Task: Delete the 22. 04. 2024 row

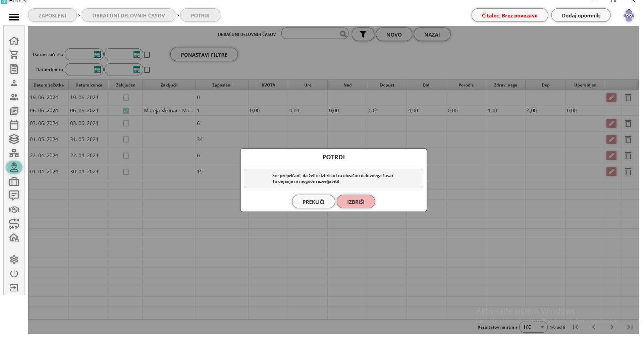Action: [628, 156]
